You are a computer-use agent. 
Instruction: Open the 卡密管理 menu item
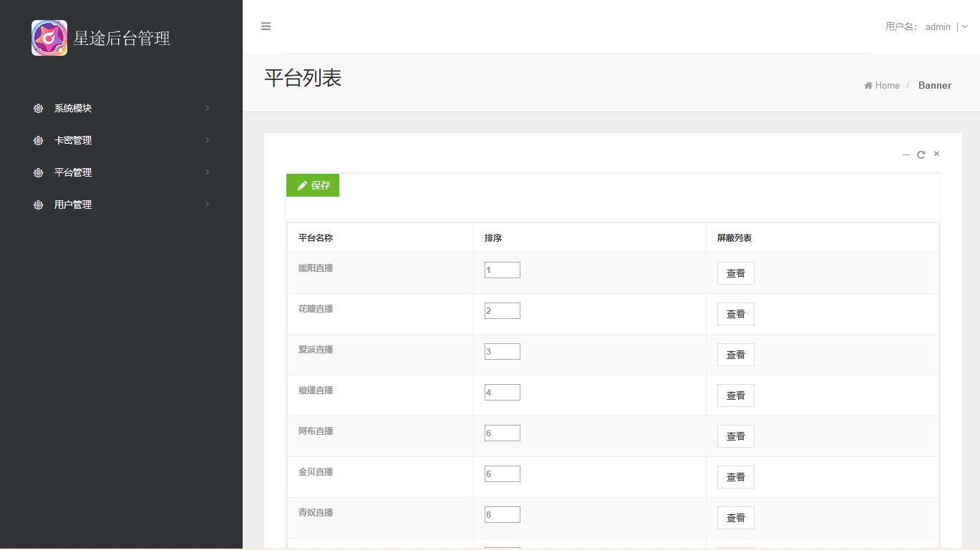coord(121,141)
